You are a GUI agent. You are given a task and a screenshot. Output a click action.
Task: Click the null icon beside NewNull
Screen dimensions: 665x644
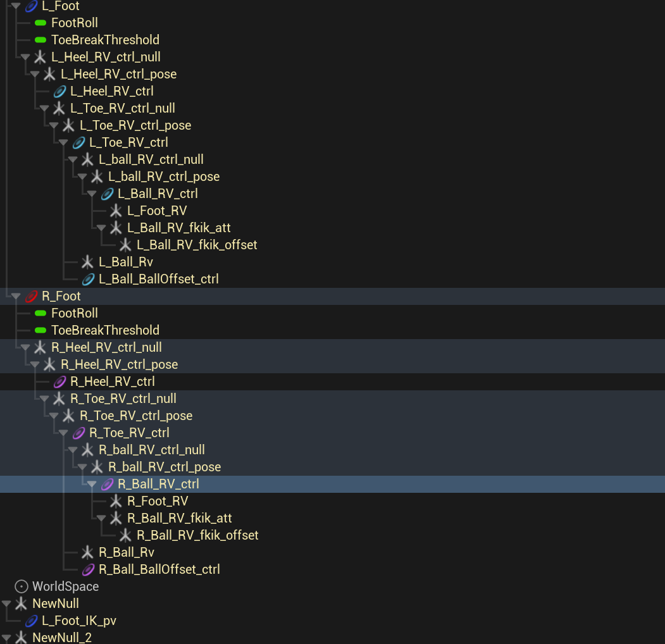(21, 604)
